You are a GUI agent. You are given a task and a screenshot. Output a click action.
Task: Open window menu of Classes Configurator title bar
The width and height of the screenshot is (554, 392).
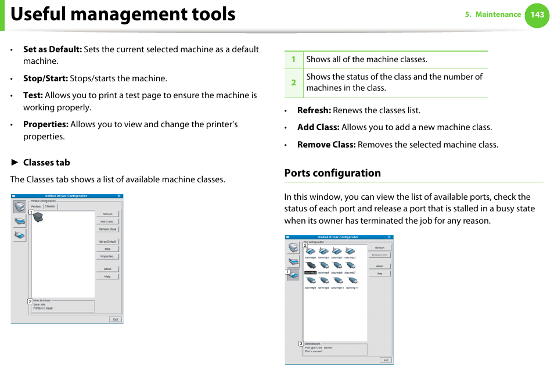click(x=14, y=196)
